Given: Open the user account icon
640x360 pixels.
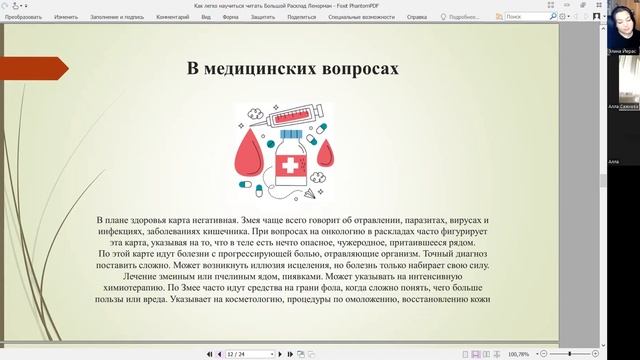Looking at the screenshot, I should (x=596, y=16).
